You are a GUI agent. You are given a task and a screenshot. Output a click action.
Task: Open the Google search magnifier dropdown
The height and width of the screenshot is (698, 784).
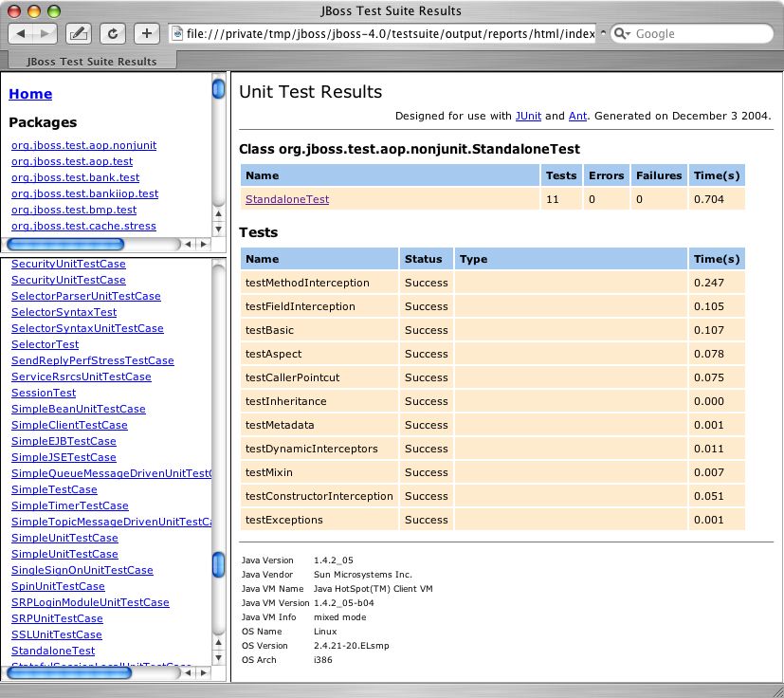click(x=623, y=33)
